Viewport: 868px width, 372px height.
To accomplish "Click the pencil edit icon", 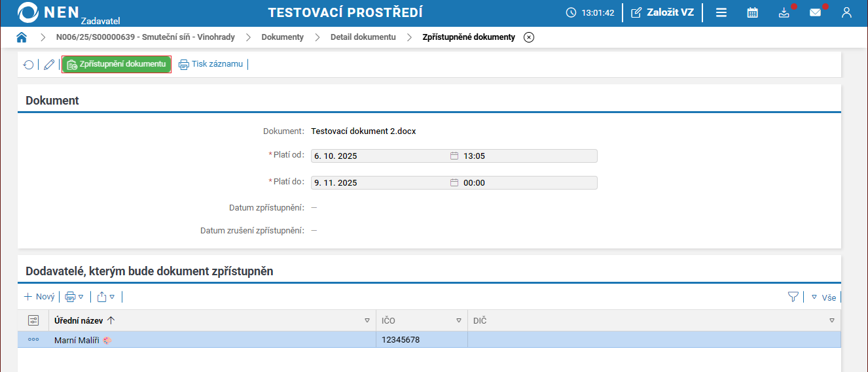I will 49,65.
